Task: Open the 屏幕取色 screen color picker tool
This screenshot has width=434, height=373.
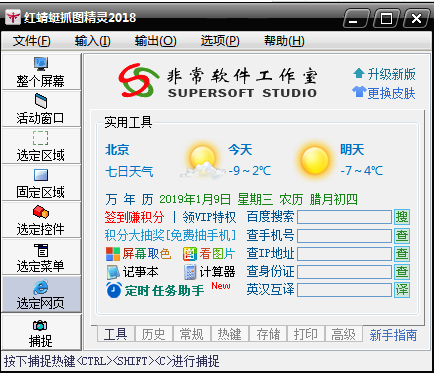Action: point(138,254)
